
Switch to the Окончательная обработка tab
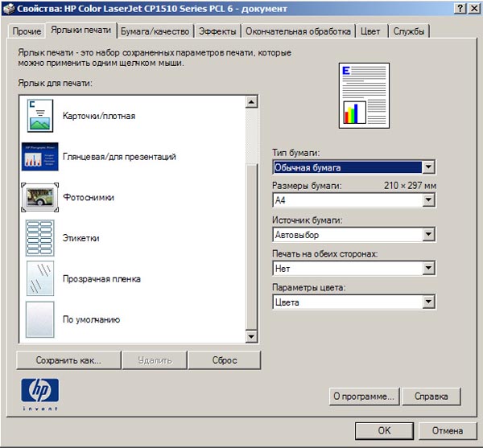(298, 31)
